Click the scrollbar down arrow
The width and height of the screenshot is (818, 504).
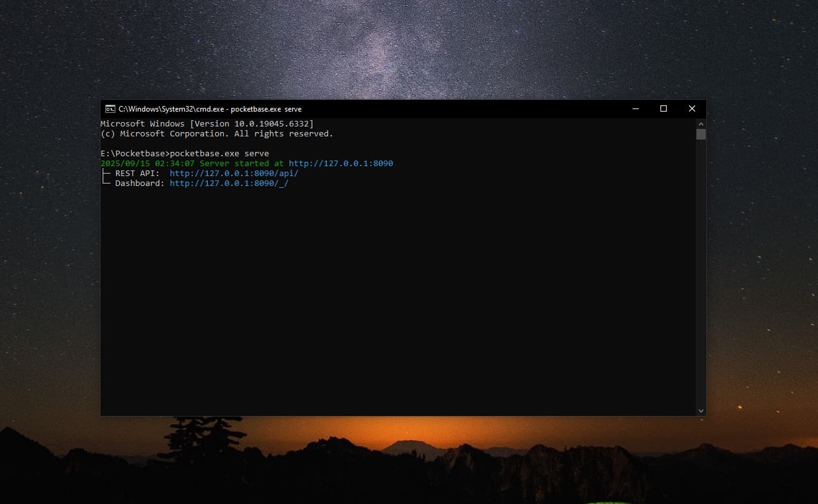pyautogui.click(x=701, y=410)
